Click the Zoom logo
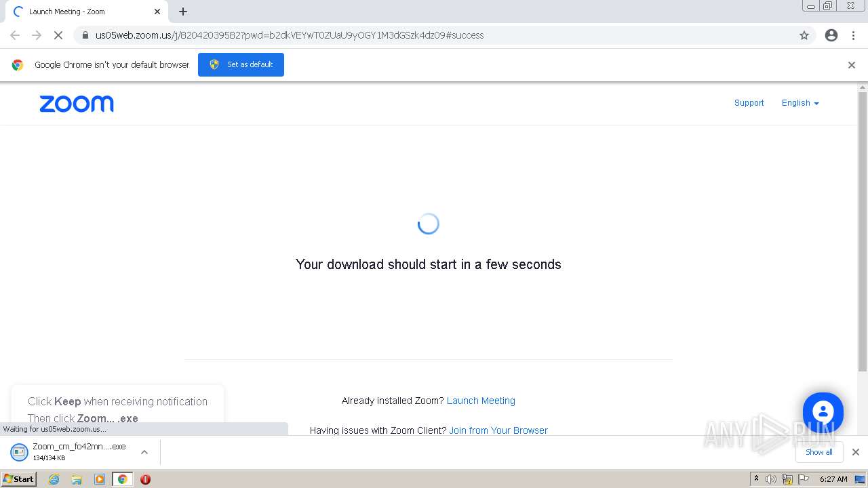The height and width of the screenshot is (488, 868). tap(77, 104)
